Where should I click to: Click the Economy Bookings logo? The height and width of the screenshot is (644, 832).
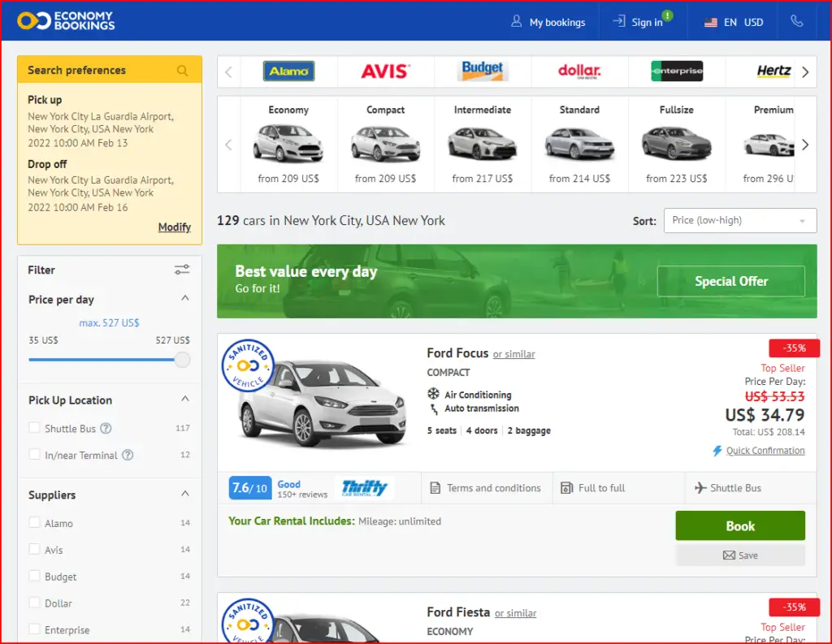point(66,20)
